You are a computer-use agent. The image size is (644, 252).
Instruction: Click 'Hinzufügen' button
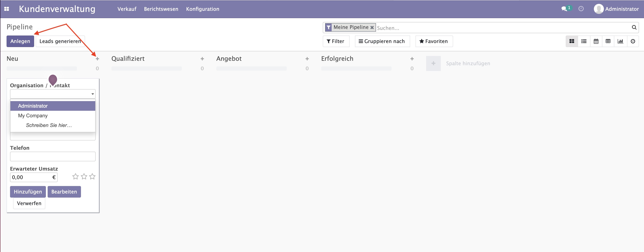coord(28,191)
